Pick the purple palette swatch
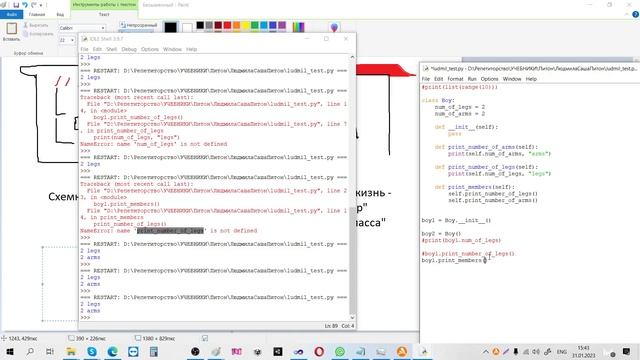Screen dimensions: 640x360 (x=282, y=25)
